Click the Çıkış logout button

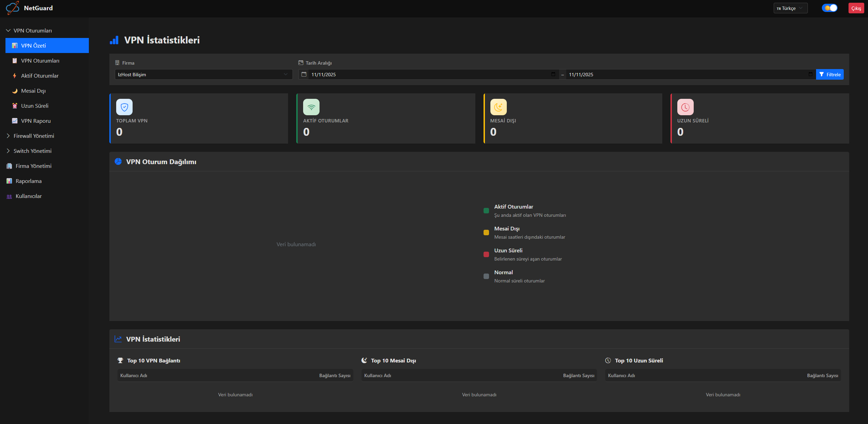tap(856, 8)
